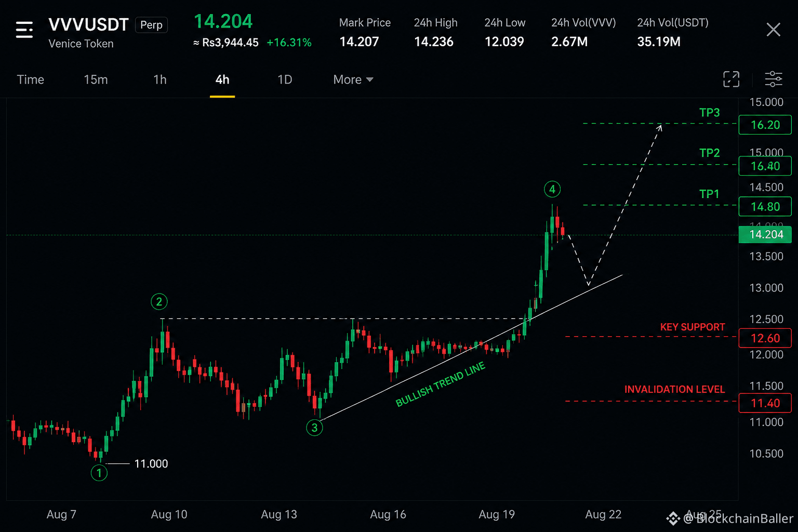Click the 12.000 price axis label
Viewport: 798px width, 532px height.
pos(766,355)
